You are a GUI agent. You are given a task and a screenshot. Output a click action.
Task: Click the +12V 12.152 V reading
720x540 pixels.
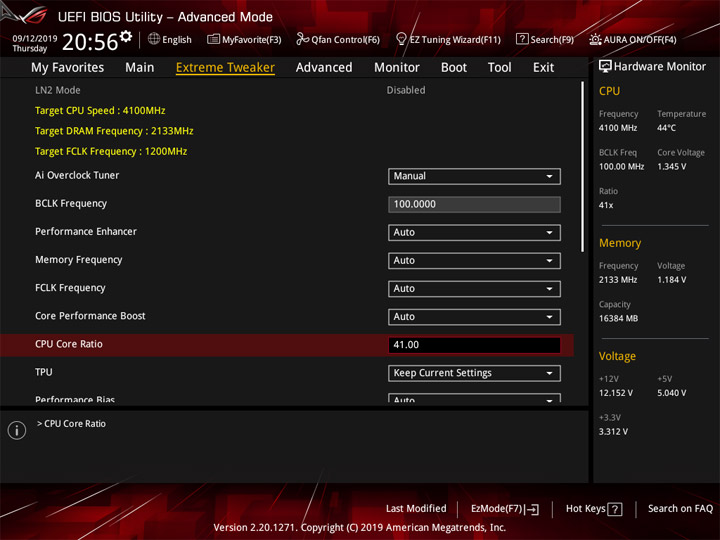(615, 393)
